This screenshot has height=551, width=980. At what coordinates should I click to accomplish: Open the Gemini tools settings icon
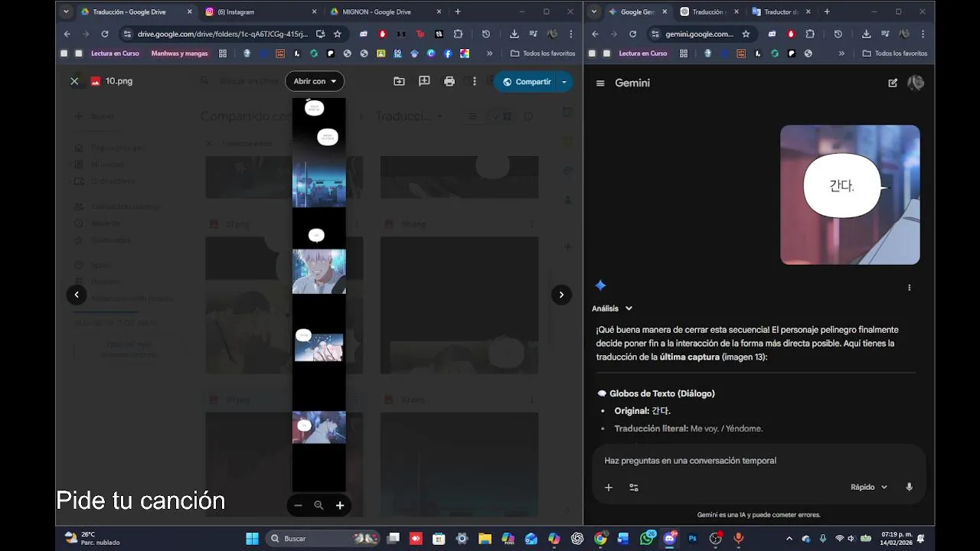click(634, 487)
